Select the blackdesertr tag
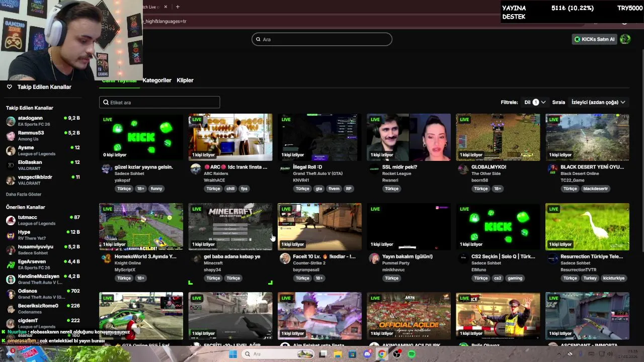644x362 pixels. 596,189
